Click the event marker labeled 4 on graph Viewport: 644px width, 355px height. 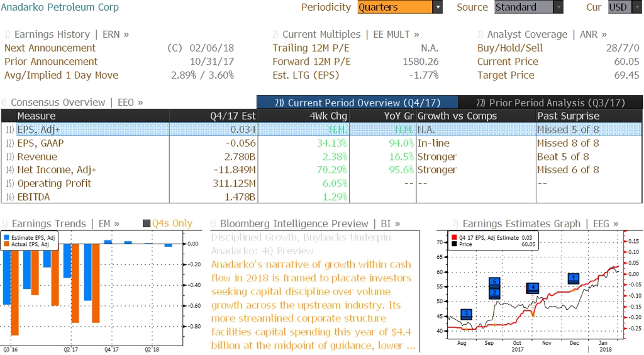coord(533,288)
